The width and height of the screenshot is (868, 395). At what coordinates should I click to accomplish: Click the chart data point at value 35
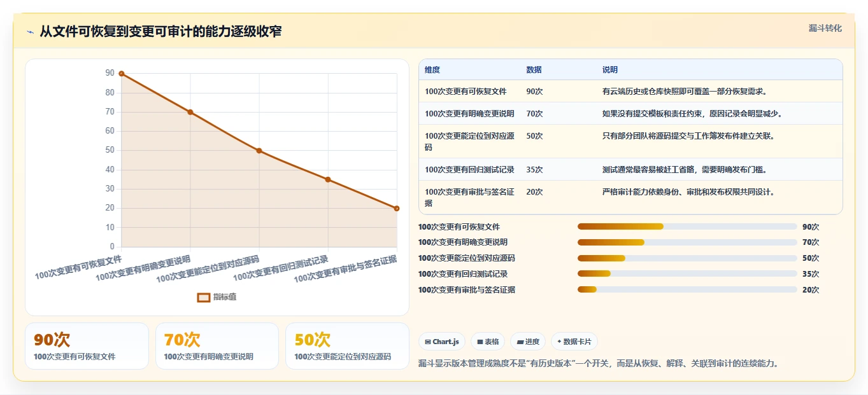pos(328,179)
